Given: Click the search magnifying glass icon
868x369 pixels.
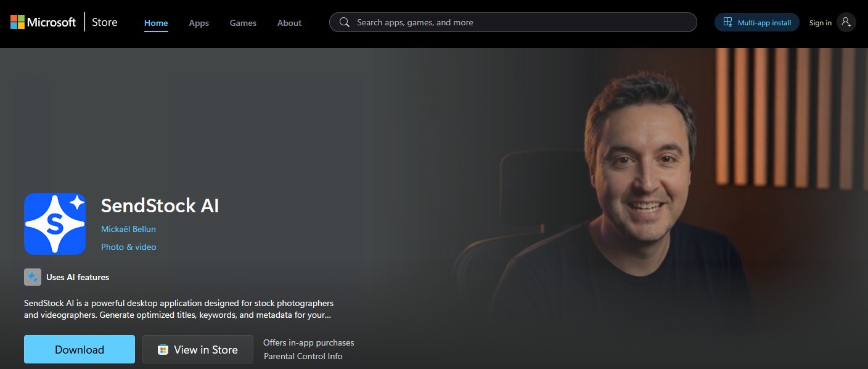Looking at the screenshot, I should click(x=344, y=22).
